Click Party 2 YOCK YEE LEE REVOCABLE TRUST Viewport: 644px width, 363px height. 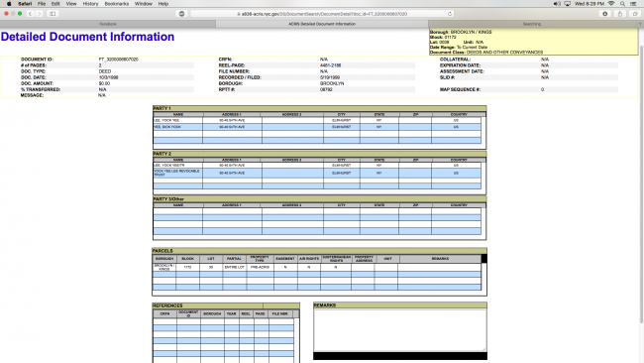coord(176,173)
